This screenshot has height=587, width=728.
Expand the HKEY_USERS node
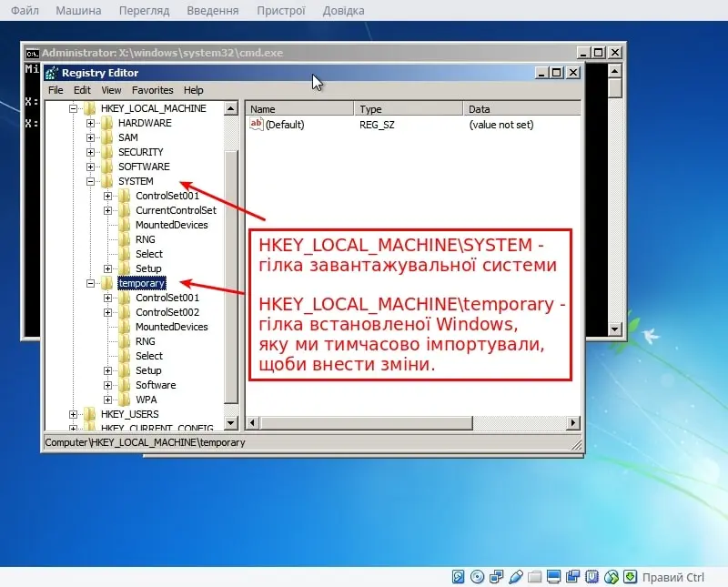click(74, 414)
